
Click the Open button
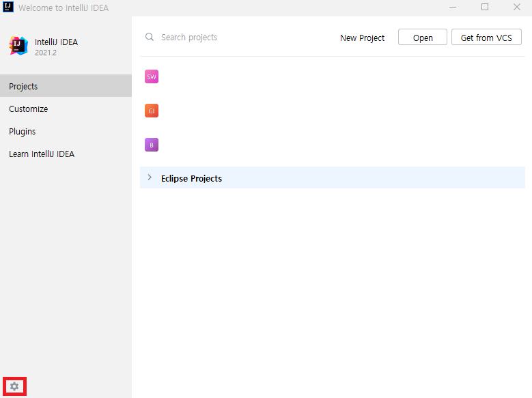click(423, 37)
